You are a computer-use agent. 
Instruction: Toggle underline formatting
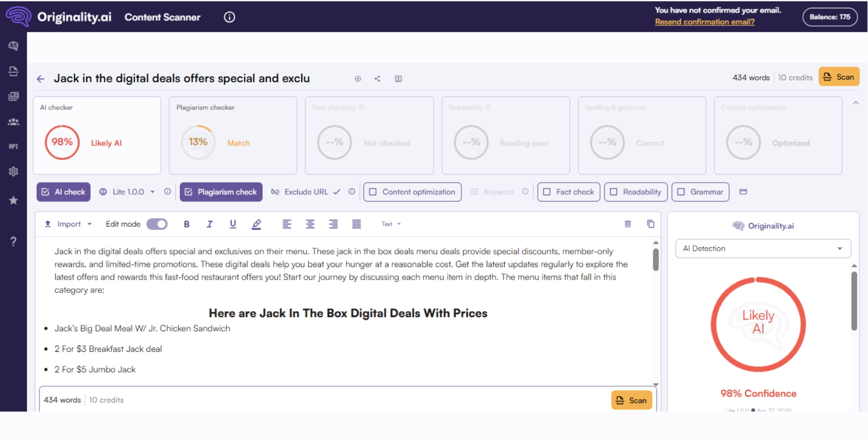point(233,224)
